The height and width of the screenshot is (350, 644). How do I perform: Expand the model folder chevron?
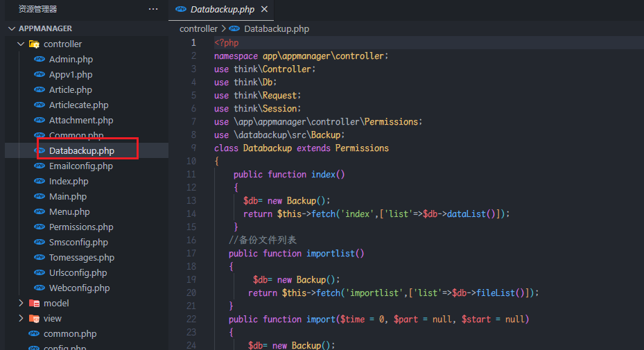click(x=21, y=303)
